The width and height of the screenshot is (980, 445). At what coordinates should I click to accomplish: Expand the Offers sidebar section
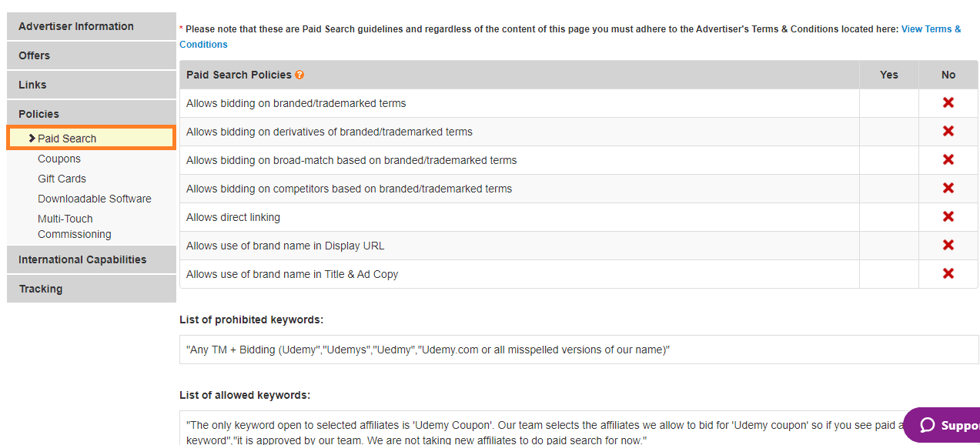[x=92, y=55]
